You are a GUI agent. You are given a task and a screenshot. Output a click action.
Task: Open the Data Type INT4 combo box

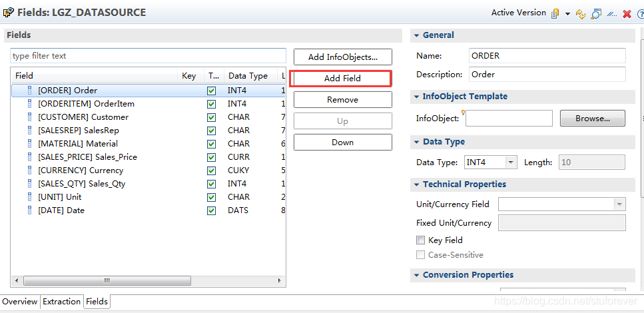pos(490,162)
